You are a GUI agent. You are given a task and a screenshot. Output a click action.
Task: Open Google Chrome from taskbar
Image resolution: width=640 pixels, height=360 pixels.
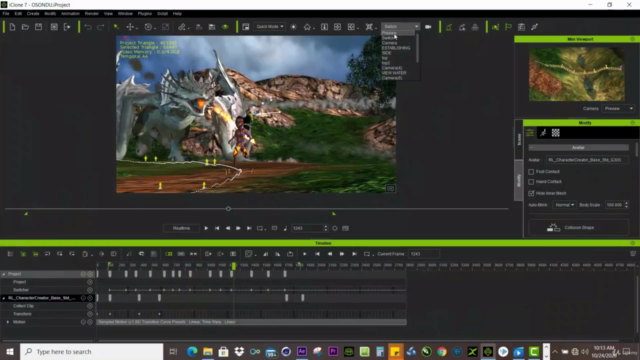(x=442, y=351)
